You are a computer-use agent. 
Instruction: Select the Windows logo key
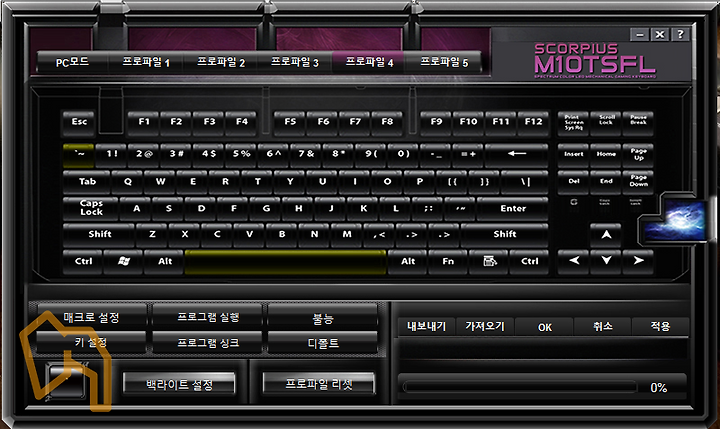coord(123,261)
